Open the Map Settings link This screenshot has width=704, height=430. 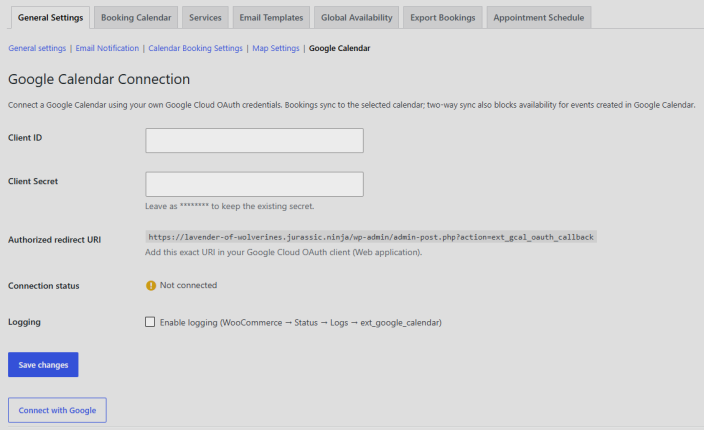[x=276, y=48]
